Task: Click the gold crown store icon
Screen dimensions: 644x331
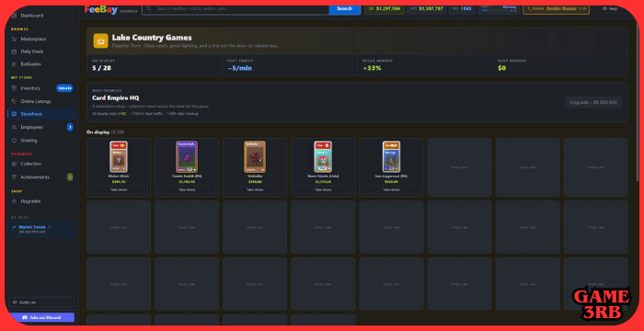Action: click(100, 40)
